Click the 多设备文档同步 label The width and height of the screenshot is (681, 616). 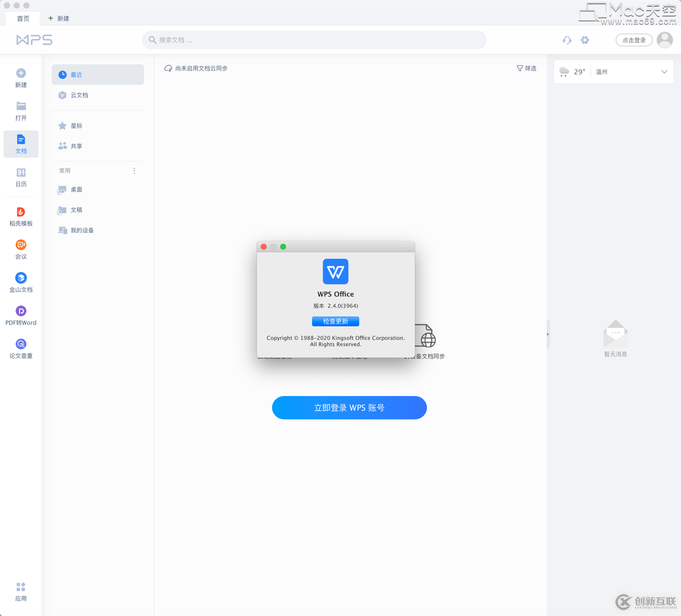pyautogui.click(x=425, y=357)
